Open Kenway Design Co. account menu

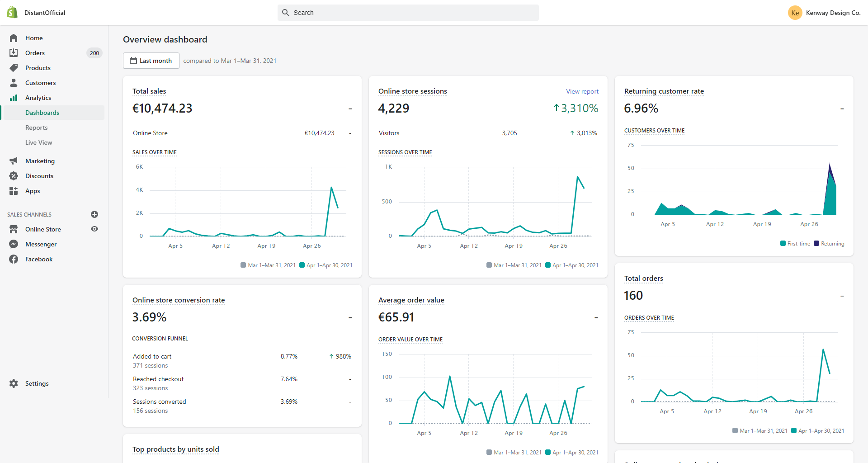[824, 13]
